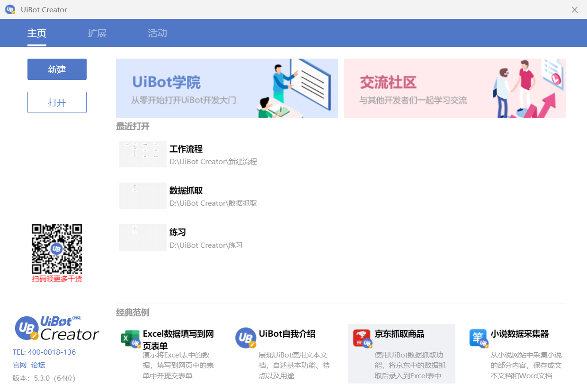Click the version 5.3.0 (64位) text
This screenshot has height=392, width=587.
(x=44, y=378)
